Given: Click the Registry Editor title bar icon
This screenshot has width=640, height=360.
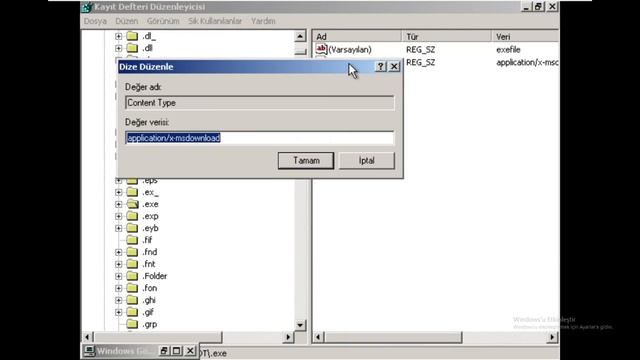Looking at the screenshot, I should [x=87, y=7].
